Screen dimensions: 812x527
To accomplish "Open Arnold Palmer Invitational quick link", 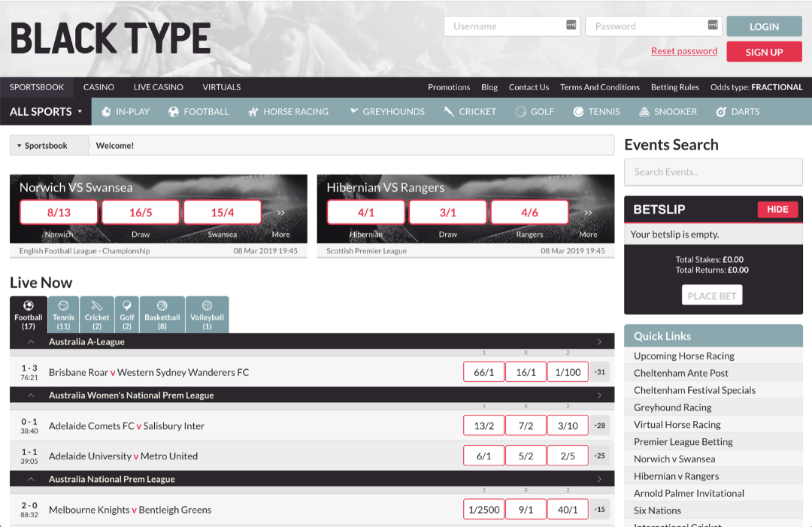I will click(x=689, y=493).
